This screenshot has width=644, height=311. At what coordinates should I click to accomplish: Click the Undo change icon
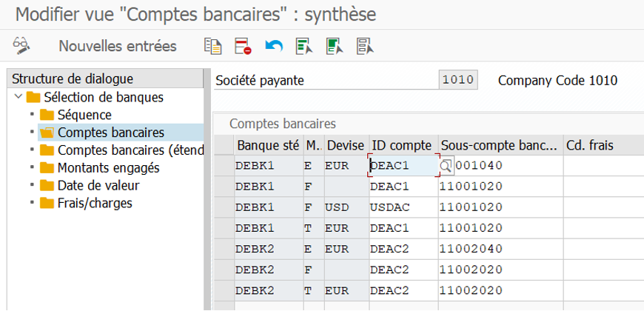tap(274, 46)
